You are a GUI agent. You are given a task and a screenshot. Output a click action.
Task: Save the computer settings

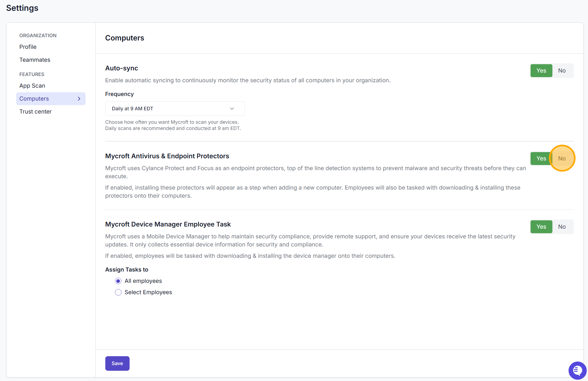click(x=117, y=363)
